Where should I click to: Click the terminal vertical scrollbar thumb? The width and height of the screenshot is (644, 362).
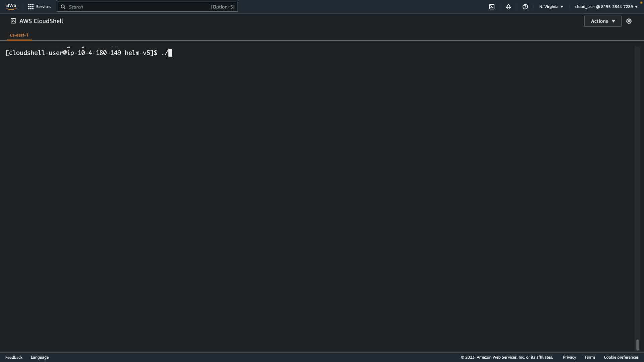637,345
